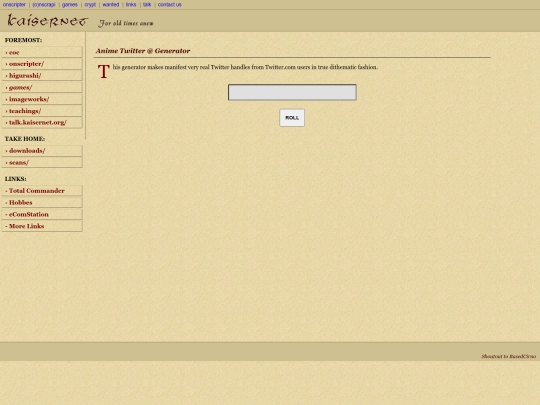540x405 pixels.
Task: Open the games top navigation link
Action: pyautogui.click(x=70, y=4)
